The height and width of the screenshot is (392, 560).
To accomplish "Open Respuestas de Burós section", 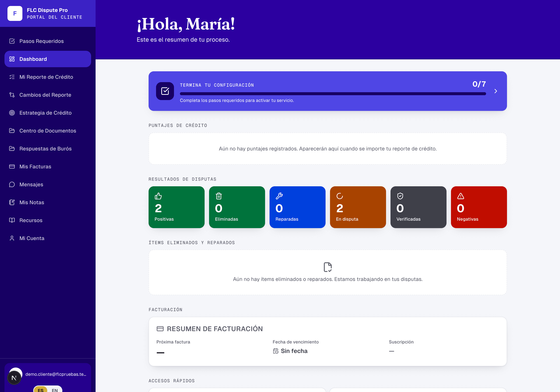I will click(x=48, y=149).
